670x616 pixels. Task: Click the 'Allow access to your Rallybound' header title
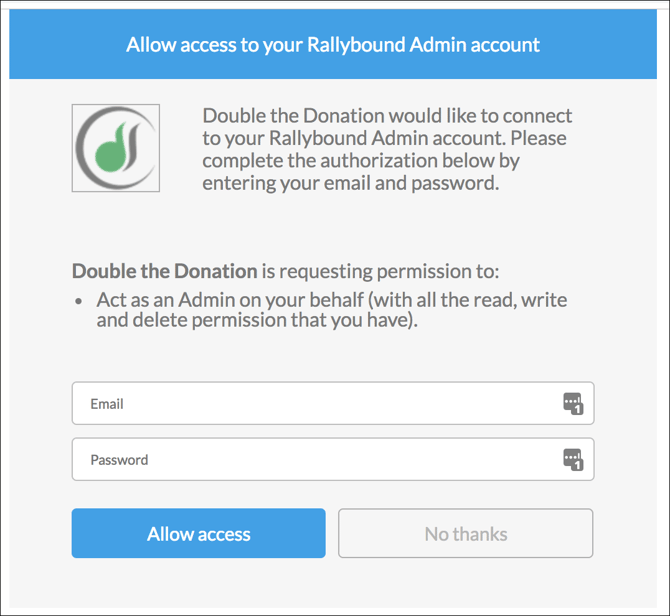[333, 45]
